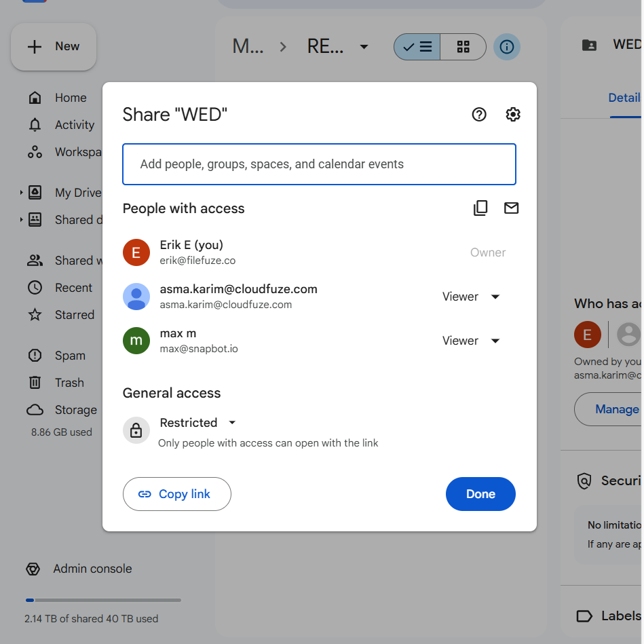This screenshot has width=644, height=644.
Task: Click the Done button
Action: point(480,494)
